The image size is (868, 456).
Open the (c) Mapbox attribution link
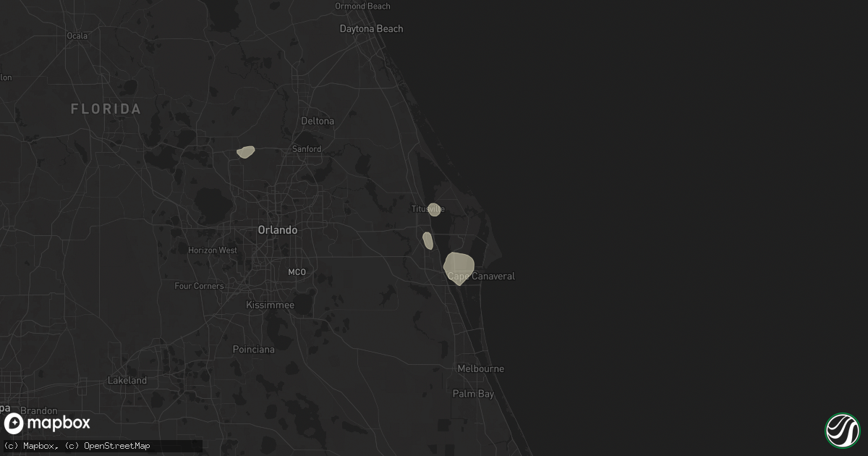[27, 446]
